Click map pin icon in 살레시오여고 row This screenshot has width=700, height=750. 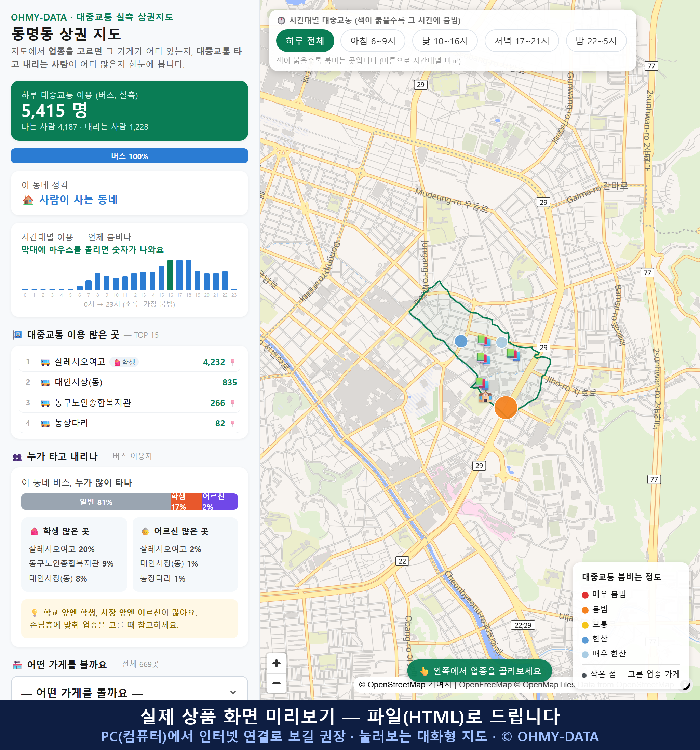point(232,362)
